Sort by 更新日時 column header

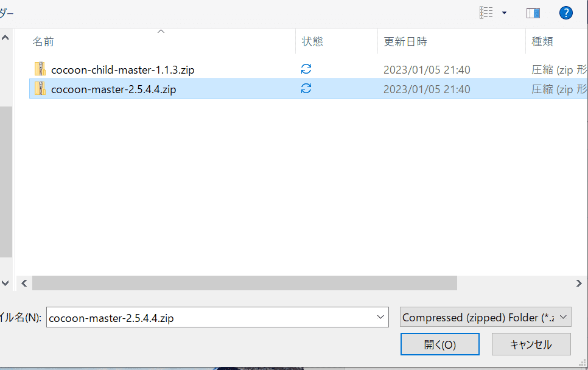pos(405,41)
